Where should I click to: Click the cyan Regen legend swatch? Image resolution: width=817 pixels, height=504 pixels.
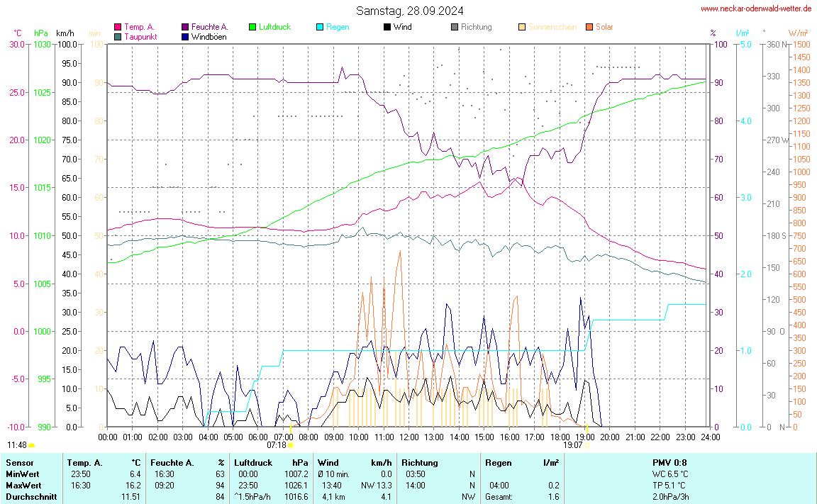(319, 27)
